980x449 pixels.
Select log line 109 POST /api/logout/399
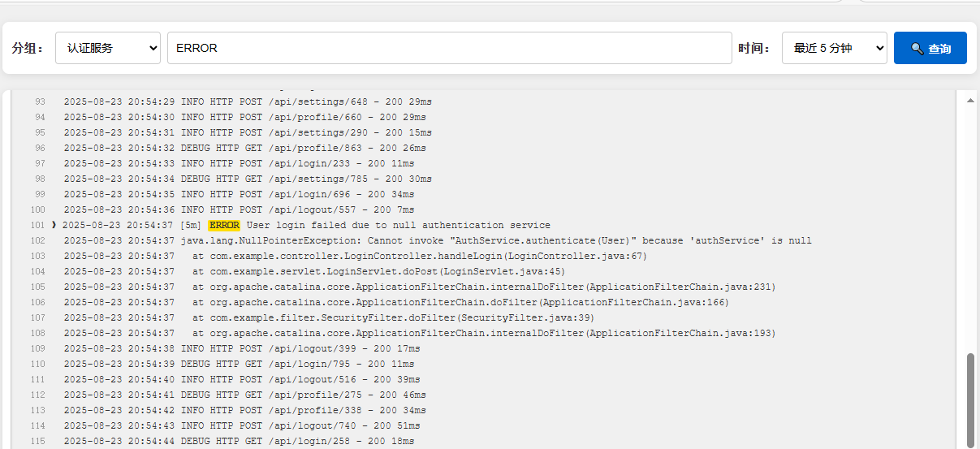242,348
